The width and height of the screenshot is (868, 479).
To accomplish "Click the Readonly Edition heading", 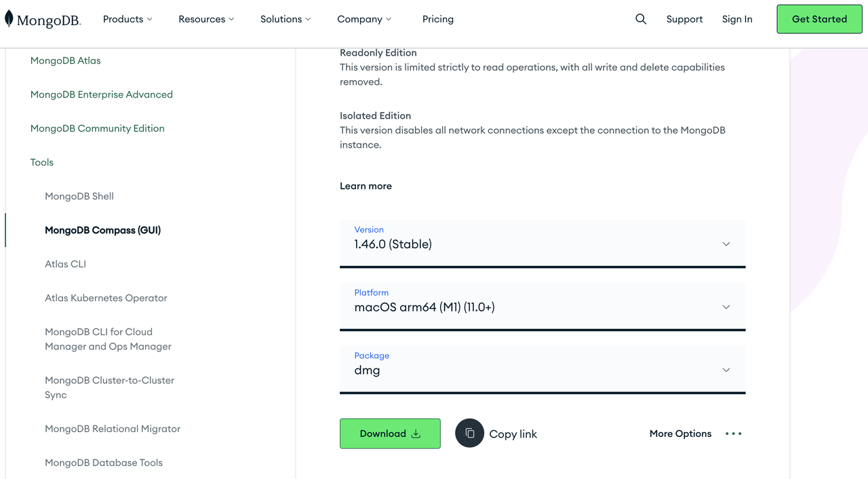I will pyautogui.click(x=378, y=53).
